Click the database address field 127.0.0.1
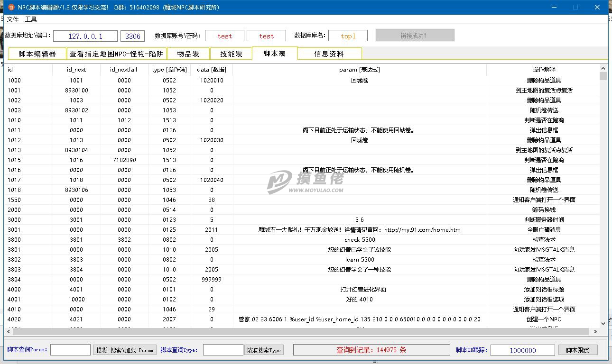The width and height of the screenshot is (612, 364). (85, 36)
